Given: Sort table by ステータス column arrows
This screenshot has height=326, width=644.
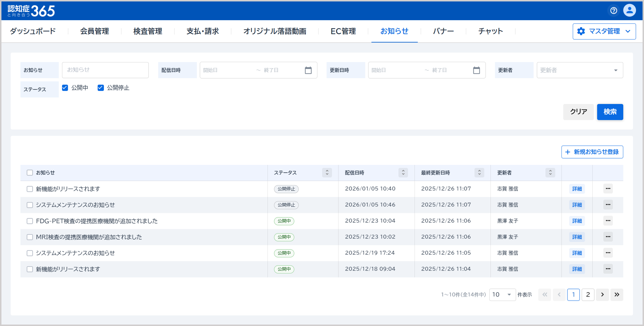Looking at the screenshot, I should [x=327, y=173].
